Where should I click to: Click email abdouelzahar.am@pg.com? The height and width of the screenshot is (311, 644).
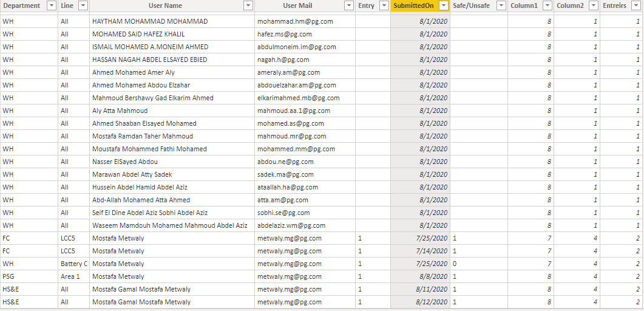pyautogui.click(x=297, y=85)
